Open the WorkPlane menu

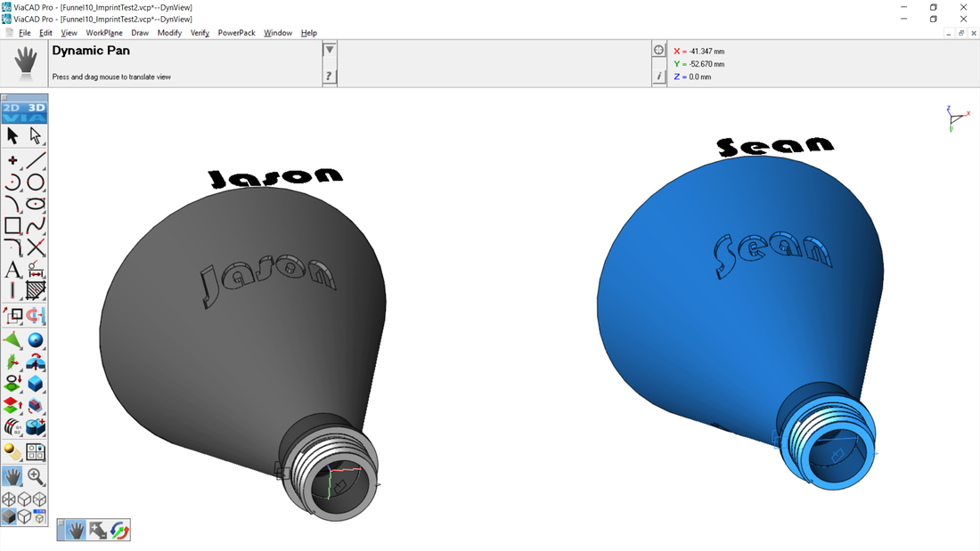pos(103,33)
